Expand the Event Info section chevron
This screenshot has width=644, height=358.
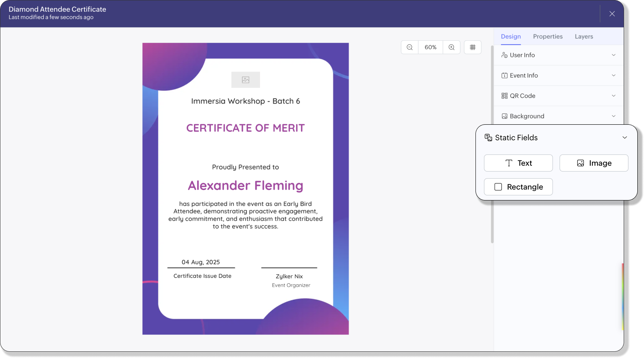pos(614,75)
